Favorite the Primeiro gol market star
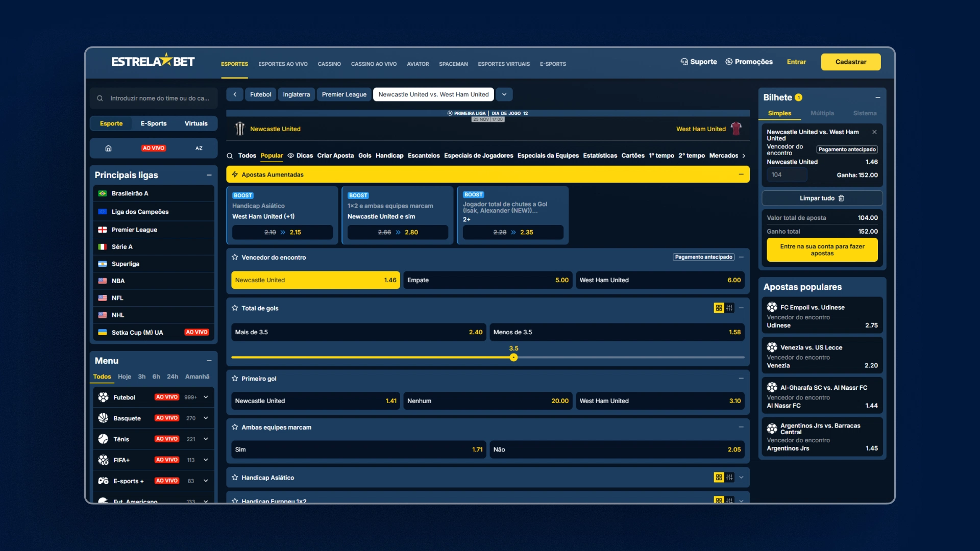 tap(235, 379)
